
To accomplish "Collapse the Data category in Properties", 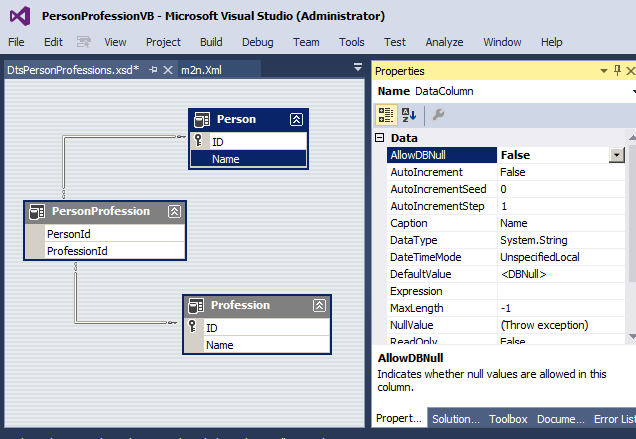I will (380, 138).
